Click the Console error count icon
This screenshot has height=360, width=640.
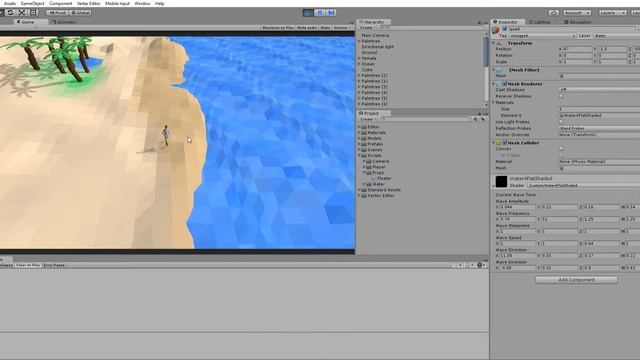tap(480, 265)
